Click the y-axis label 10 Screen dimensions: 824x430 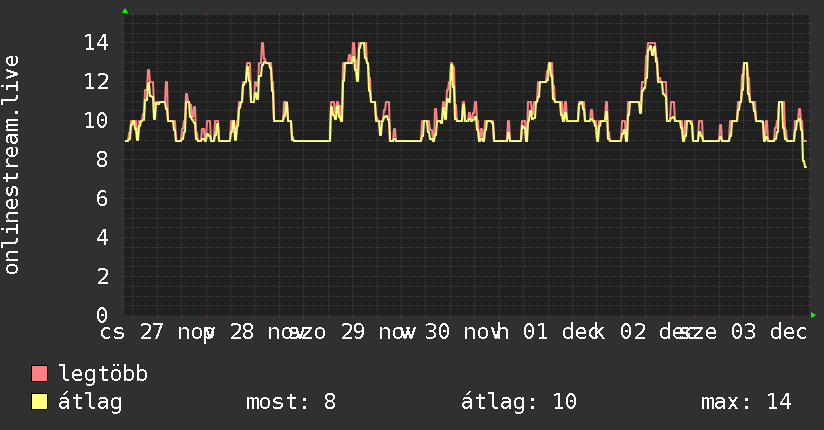tap(96, 120)
